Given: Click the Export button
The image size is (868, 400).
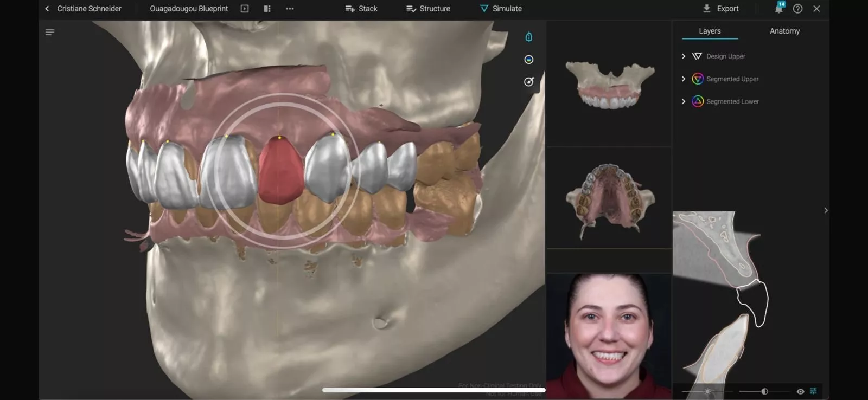Looking at the screenshot, I should (720, 9).
